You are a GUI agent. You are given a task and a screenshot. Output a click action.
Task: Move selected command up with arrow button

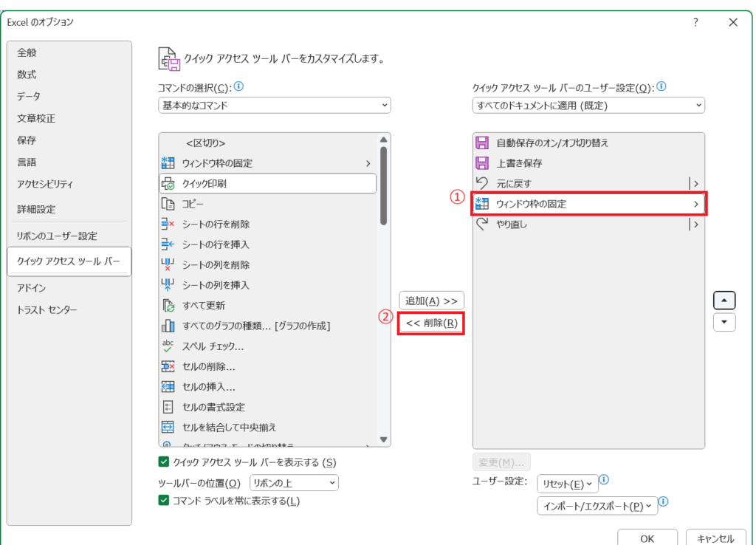724,300
